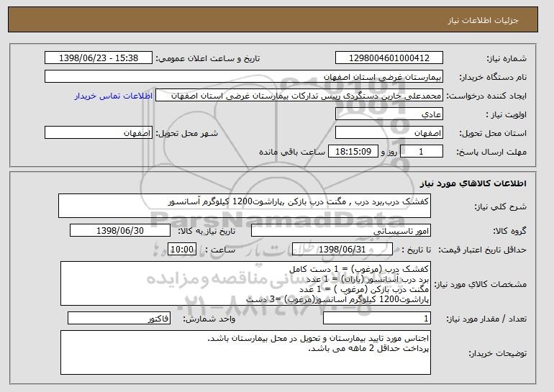Viewport: 554px width, 392px height.
Task: Click the تاریخ و ساعت اعلان عمومی label
Action: point(208,59)
